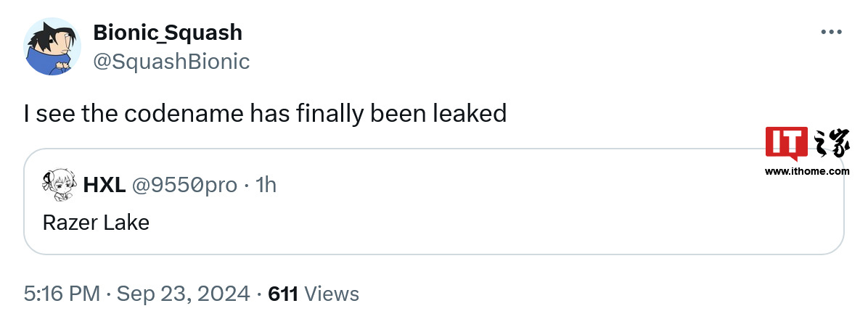Click HXL's small avatar in the quoted tweet
Screen dimensions: 868x319
(x=58, y=185)
